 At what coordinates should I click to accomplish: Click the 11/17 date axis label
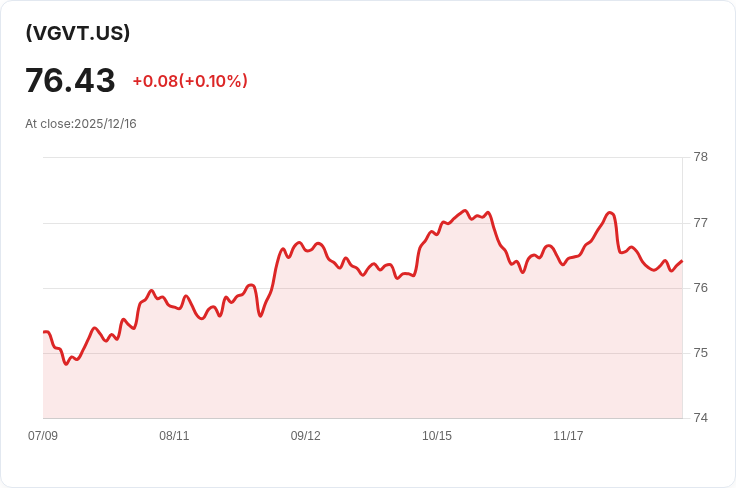(568, 436)
